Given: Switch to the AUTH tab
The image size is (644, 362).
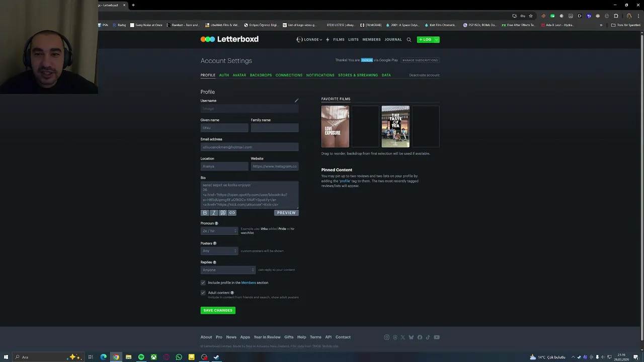Looking at the screenshot, I should pyautogui.click(x=224, y=75).
